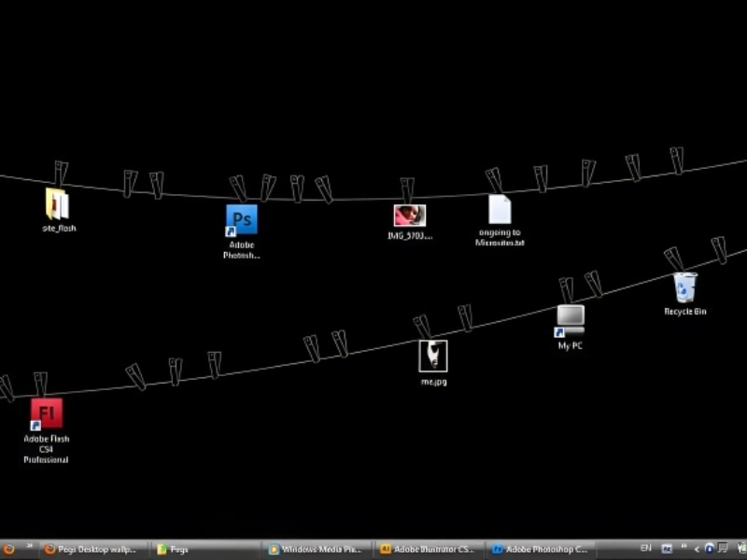Bring up Windows Media Player from taskbar
Screen dimensions: 747x560
[317, 550]
